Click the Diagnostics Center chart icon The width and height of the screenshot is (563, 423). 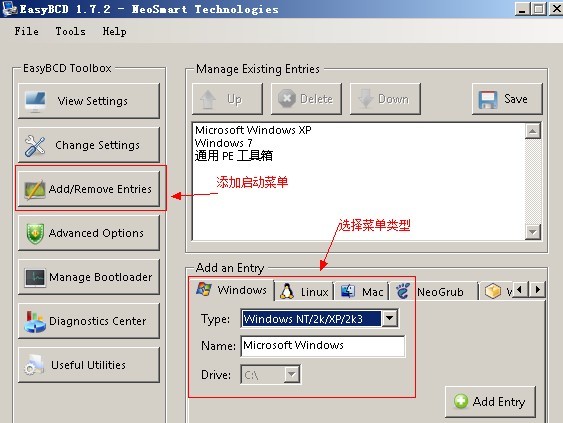click(x=35, y=321)
